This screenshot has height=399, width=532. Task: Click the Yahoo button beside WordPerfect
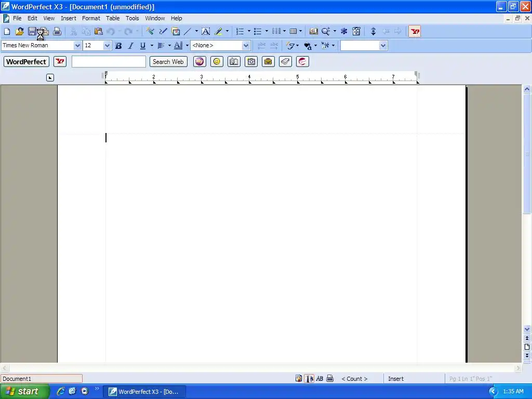(60, 62)
